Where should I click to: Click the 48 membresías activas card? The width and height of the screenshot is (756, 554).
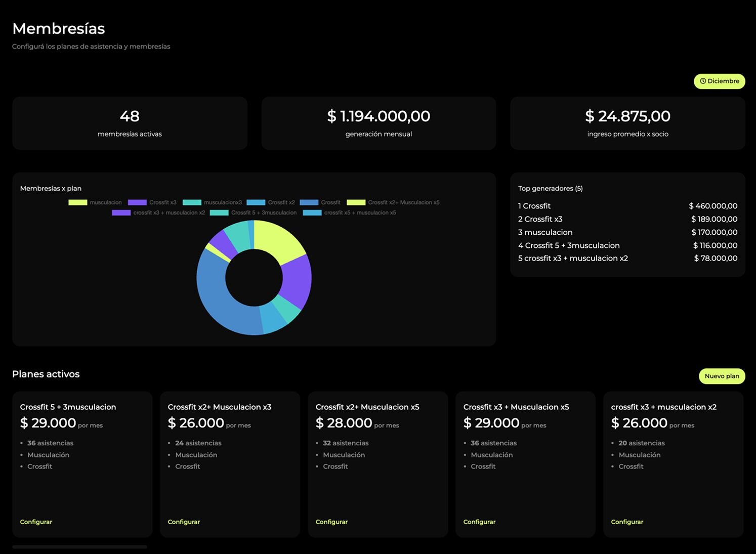click(x=130, y=123)
